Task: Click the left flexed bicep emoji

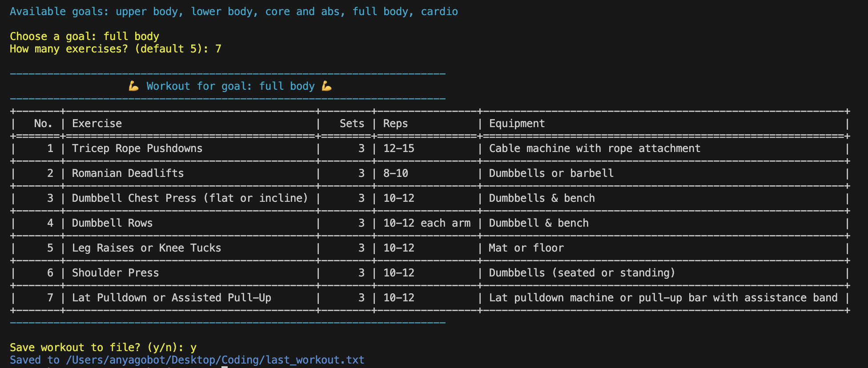Action: tap(133, 86)
